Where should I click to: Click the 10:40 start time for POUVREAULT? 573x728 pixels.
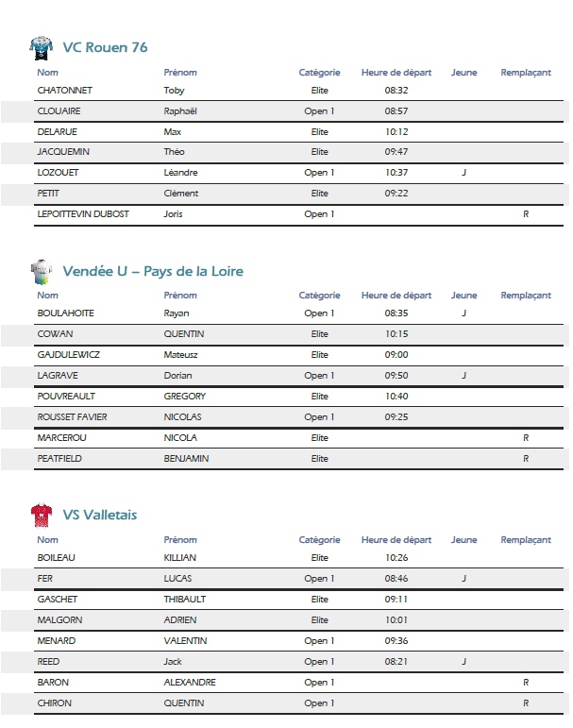[x=396, y=397]
